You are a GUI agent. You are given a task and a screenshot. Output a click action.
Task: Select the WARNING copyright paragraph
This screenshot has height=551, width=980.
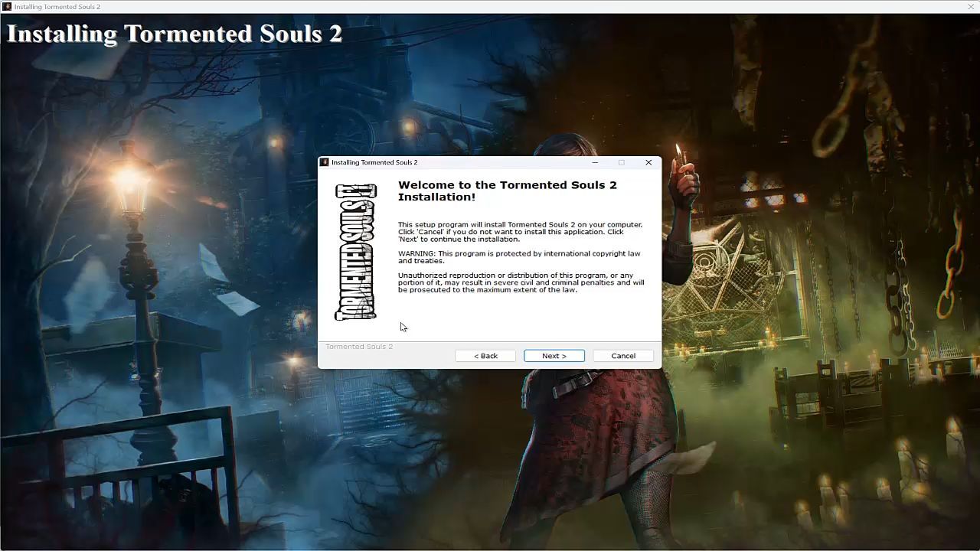point(518,257)
